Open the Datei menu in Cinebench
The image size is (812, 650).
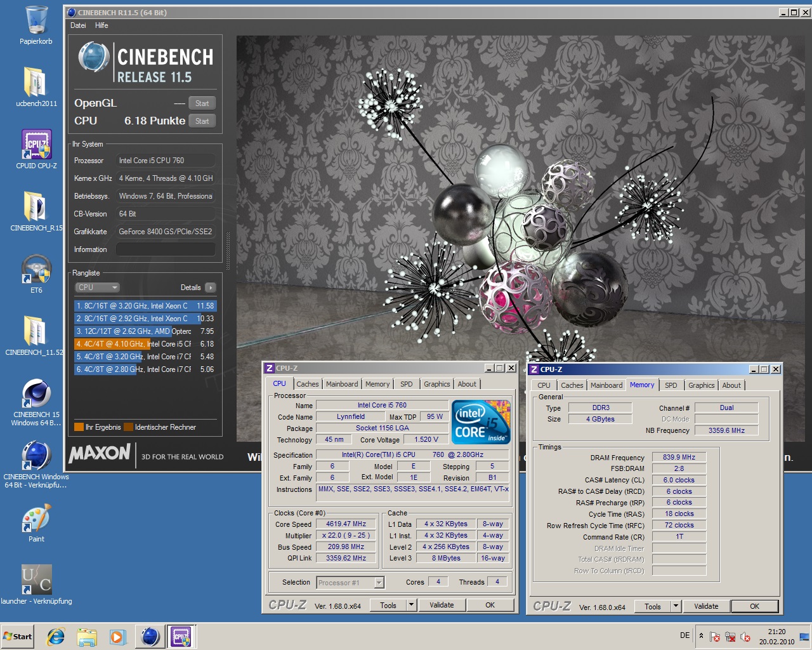78,25
